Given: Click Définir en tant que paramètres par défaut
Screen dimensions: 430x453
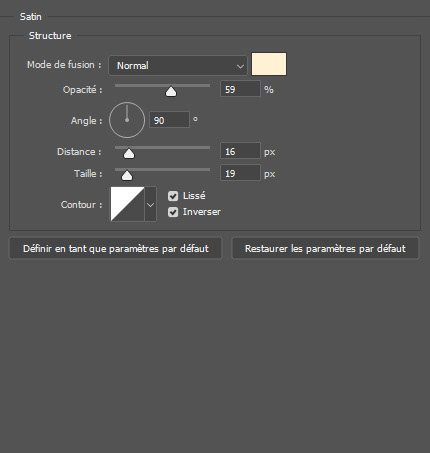Looking at the screenshot, I should [116, 248].
